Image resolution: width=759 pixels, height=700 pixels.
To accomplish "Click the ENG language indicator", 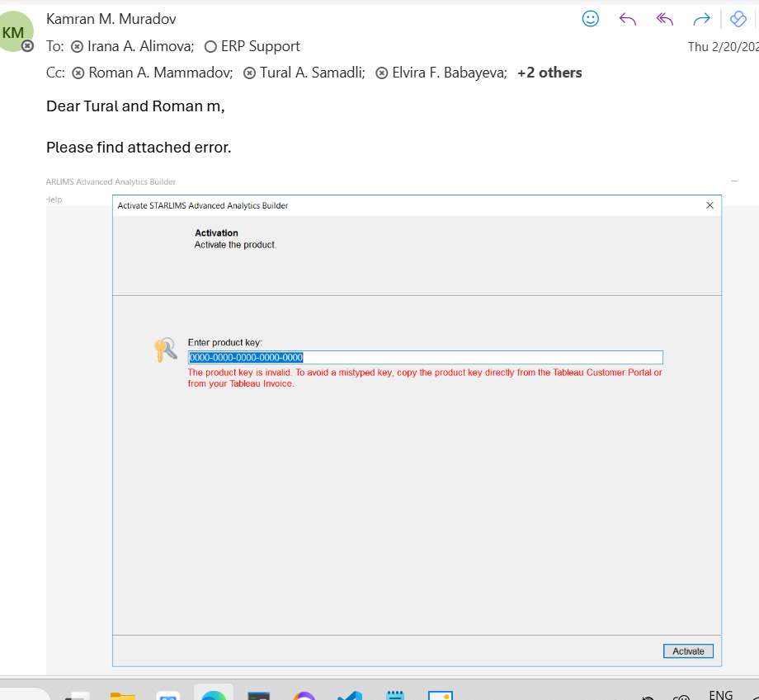I will pos(720,695).
